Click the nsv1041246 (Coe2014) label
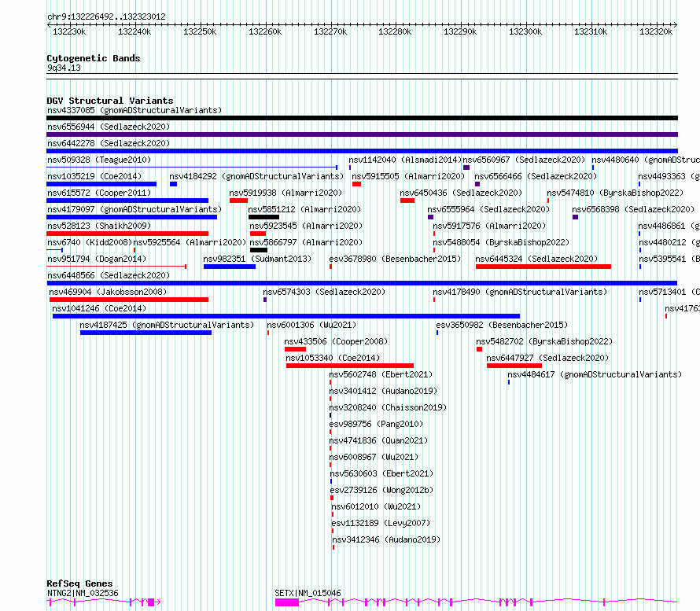The height and width of the screenshot is (611, 700). tap(99, 308)
